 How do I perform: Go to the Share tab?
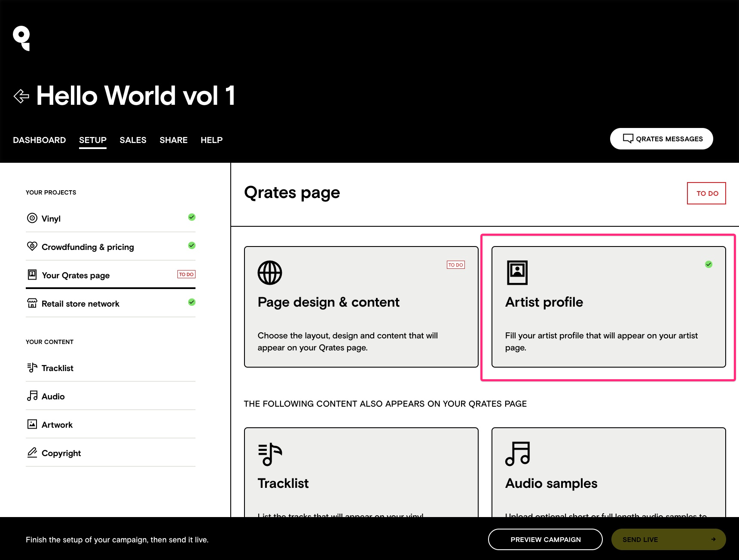tap(174, 140)
